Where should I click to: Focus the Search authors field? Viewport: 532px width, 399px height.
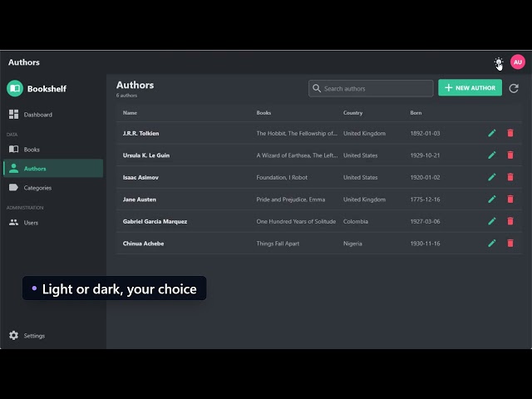tap(371, 89)
